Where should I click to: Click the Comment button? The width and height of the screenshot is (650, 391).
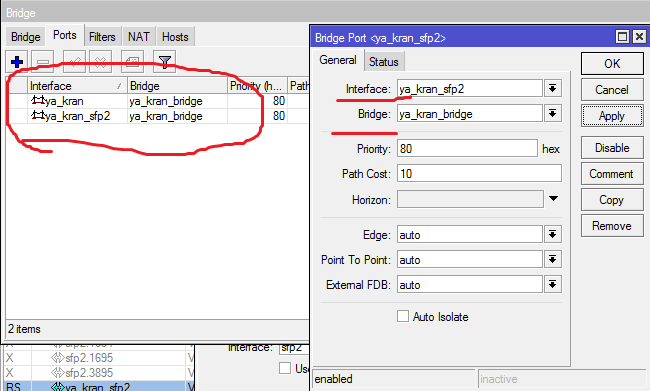pos(612,174)
